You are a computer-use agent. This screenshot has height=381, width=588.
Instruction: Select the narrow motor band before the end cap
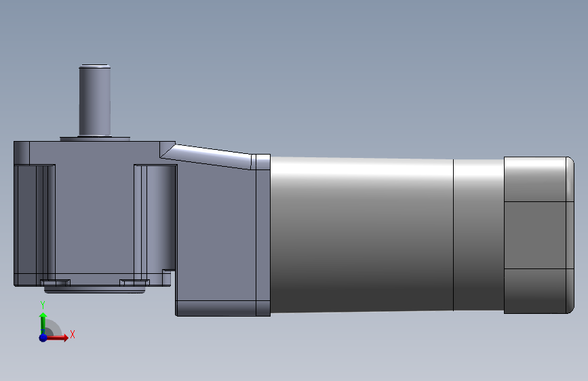click(479, 235)
